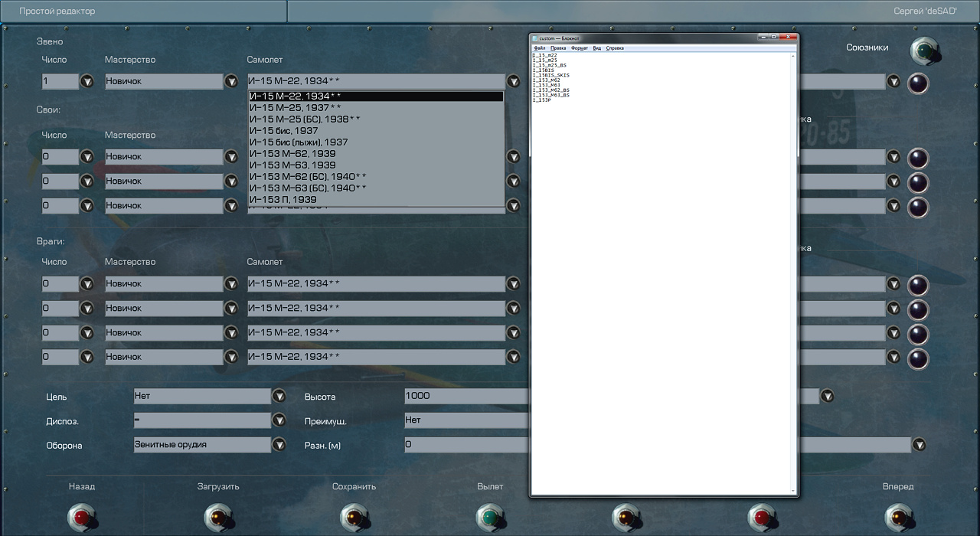Click the Назад red lamp button
The height and width of the screenshot is (536, 980).
pos(81,518)
